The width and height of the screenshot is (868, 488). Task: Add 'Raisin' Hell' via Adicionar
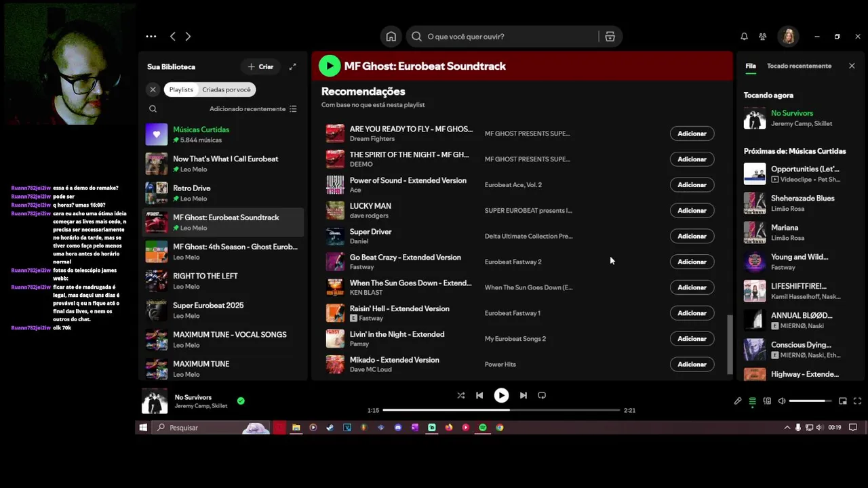[692, 313]
